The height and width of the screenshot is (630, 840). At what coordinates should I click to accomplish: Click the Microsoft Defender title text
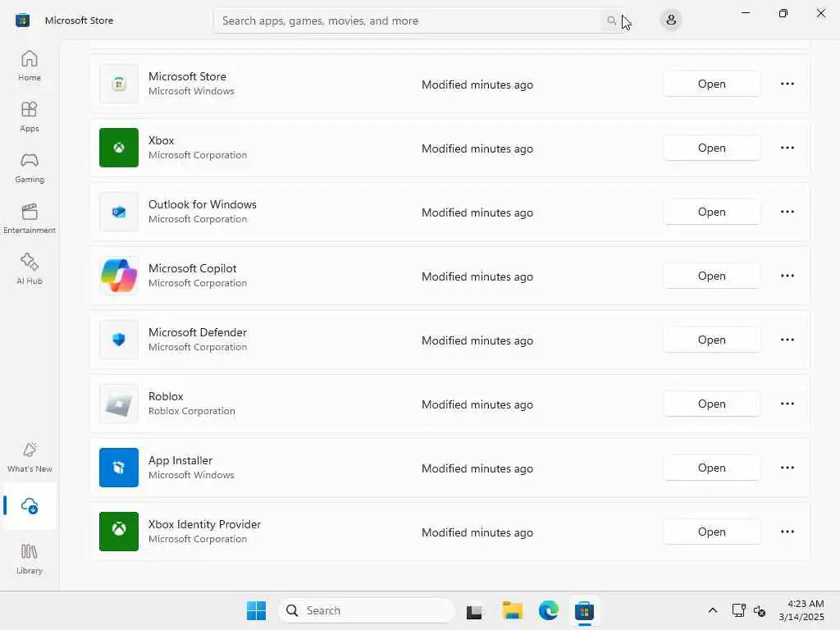pos(198,333)
